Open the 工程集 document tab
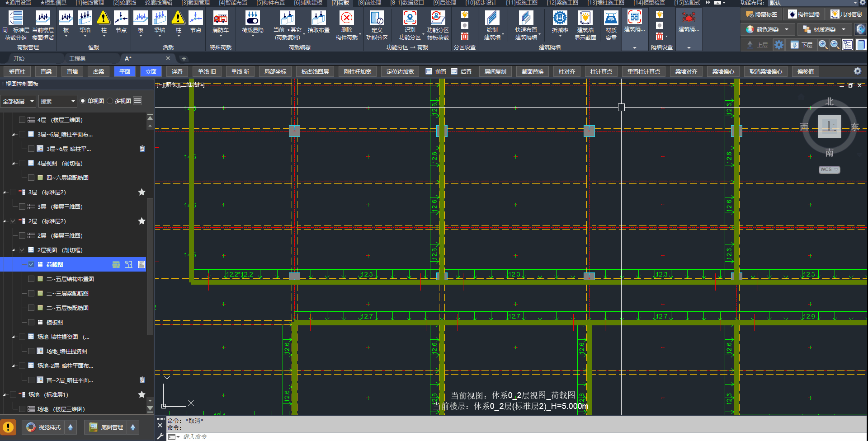868x441 pixels. click(x=77, y=59)
